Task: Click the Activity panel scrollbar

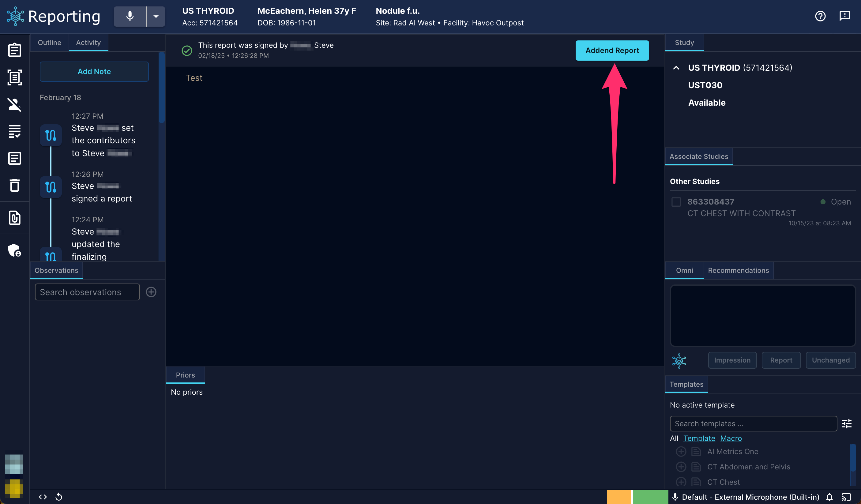Action: [162, 88]
